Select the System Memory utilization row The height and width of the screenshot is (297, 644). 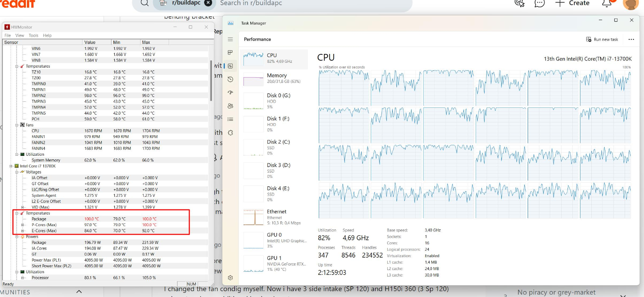(x=105, y=160)
